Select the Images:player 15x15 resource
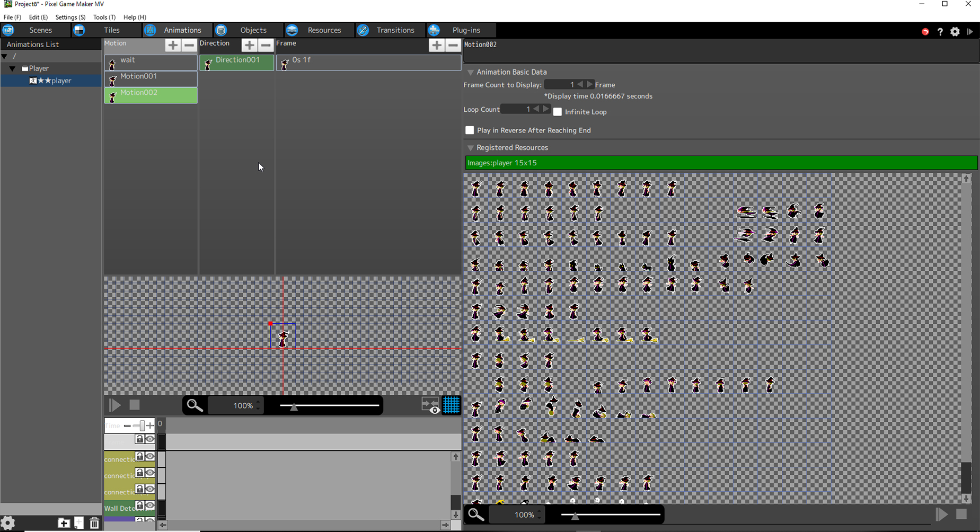 (x=721, y=163)
